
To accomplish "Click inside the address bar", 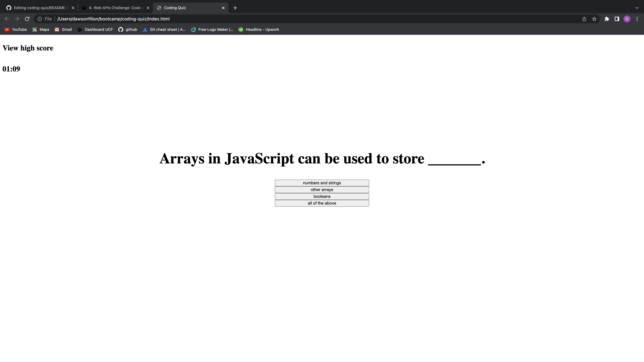I will click(175, 19).
